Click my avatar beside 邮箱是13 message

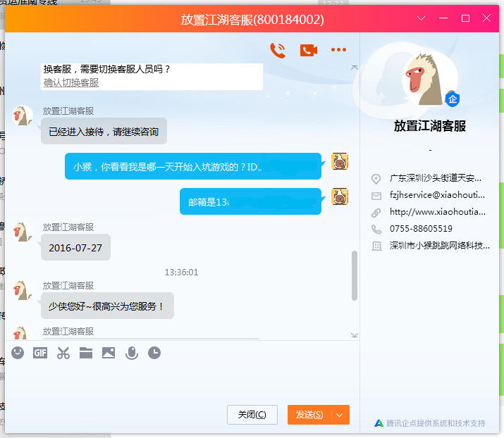[340, 196]
